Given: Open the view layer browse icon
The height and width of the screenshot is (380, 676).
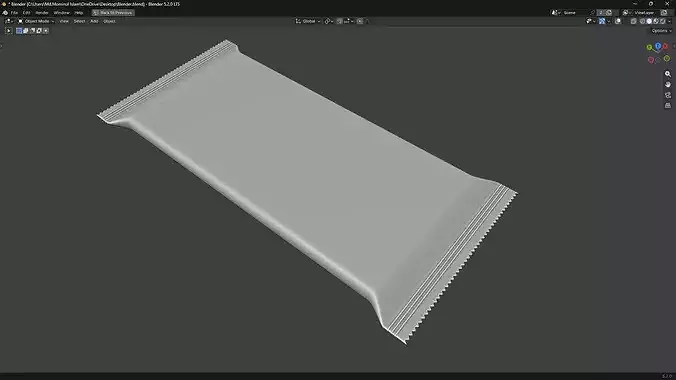Looking at the screenshot, I should click(x=626, y=13).
